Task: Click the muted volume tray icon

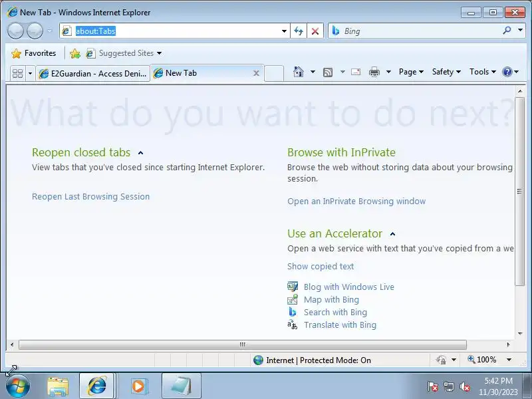Action: point(464,386)
